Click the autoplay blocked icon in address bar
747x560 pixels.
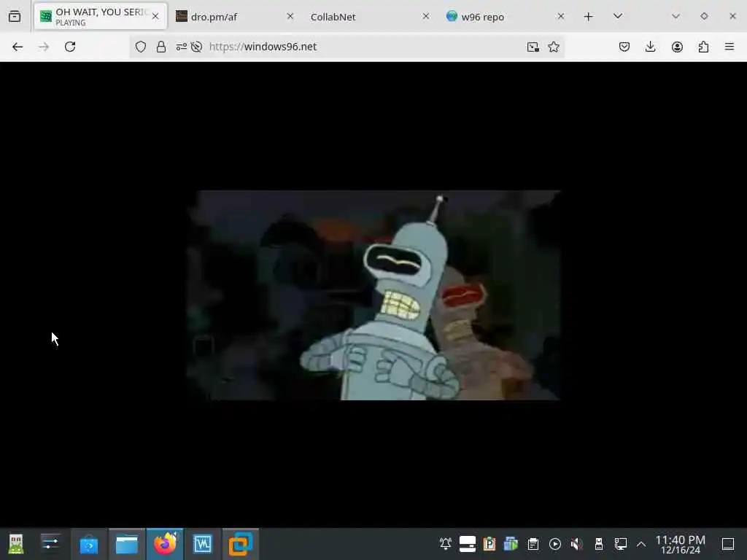(196, 47)
